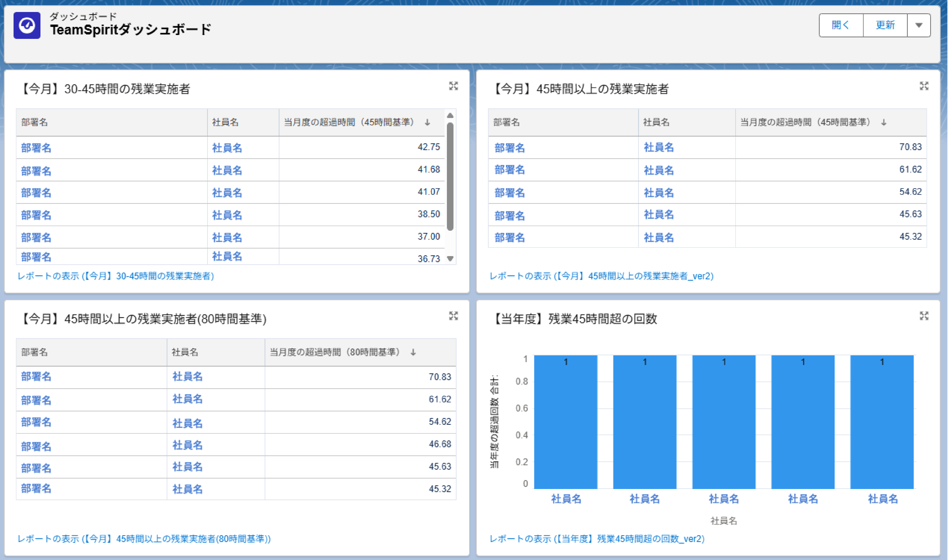Sort the 30-45時間 table's 超過時間 column by its arrow
Viewport: 948px width, 560px height.
tap(427, 122)
